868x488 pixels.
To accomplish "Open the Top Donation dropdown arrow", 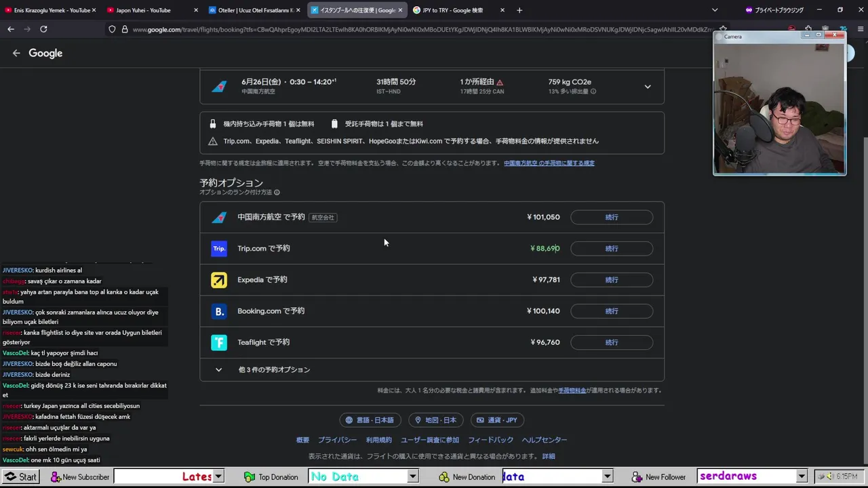I will tap(412, 477).
